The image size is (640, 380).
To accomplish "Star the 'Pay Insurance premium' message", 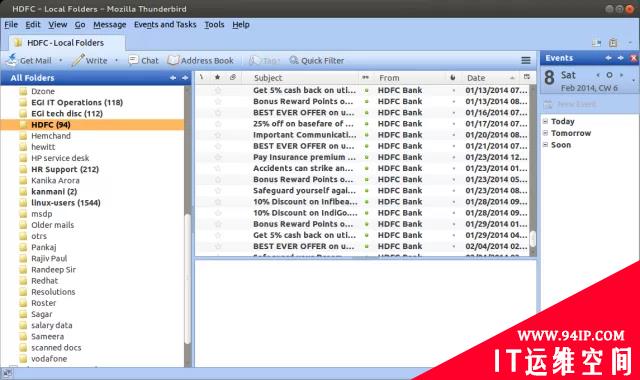I will pyautogui.click(x=218, y=157).
